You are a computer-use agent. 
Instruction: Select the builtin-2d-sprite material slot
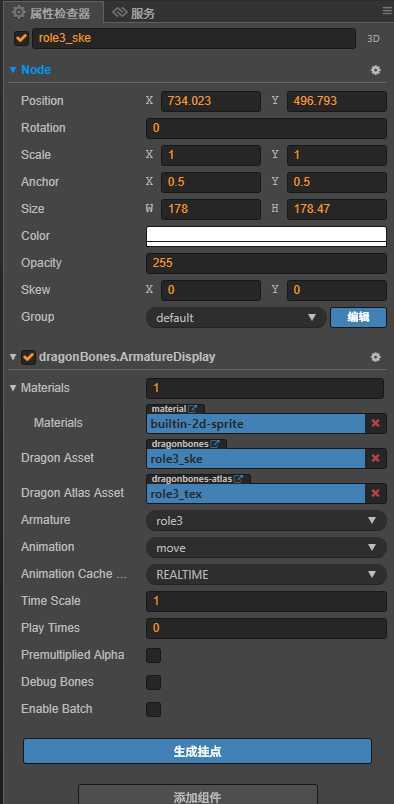pos(255,424)
